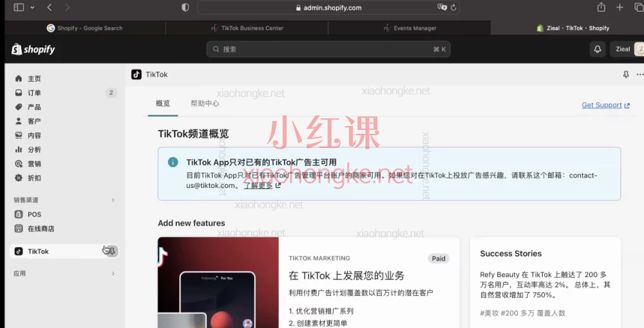Open a new tab with plus icon

[x=620, y=7]
